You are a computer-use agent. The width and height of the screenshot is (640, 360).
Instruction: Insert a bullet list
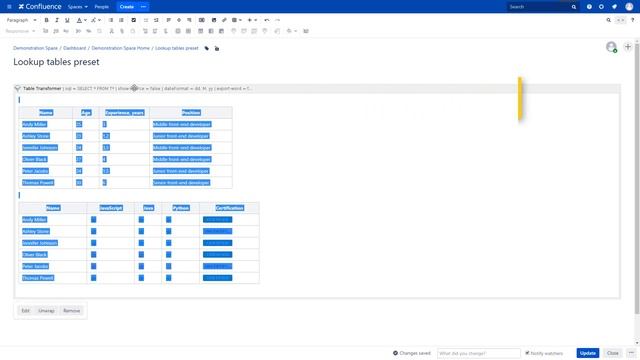[x=111, y=20]
